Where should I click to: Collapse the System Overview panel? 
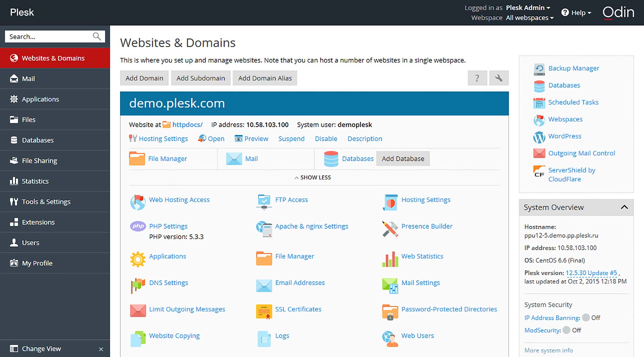click(624, 207)
